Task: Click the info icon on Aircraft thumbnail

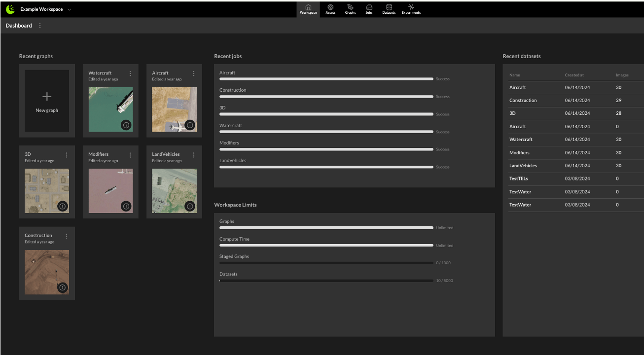Action: click(x=190, y=125)
